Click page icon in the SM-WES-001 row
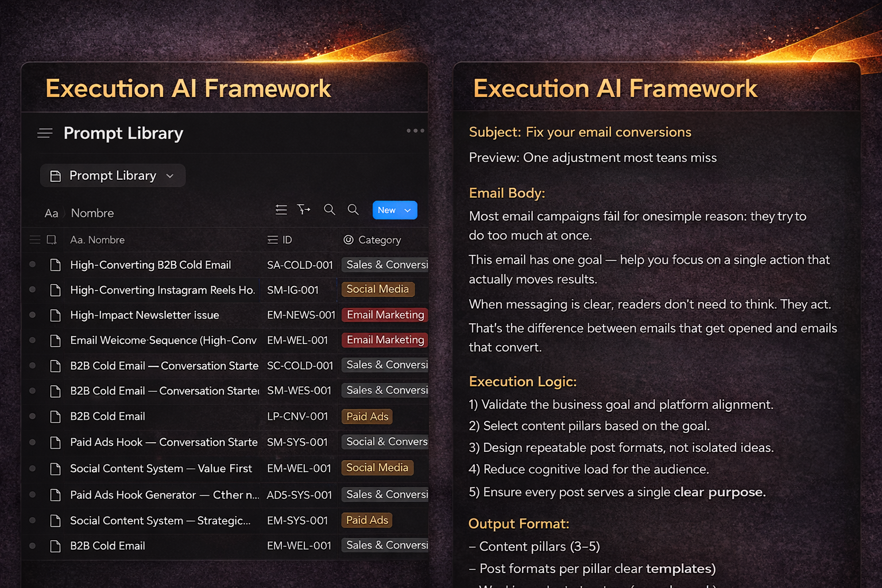The width and height of the screenshot is (882, 588). coord(55,391)
